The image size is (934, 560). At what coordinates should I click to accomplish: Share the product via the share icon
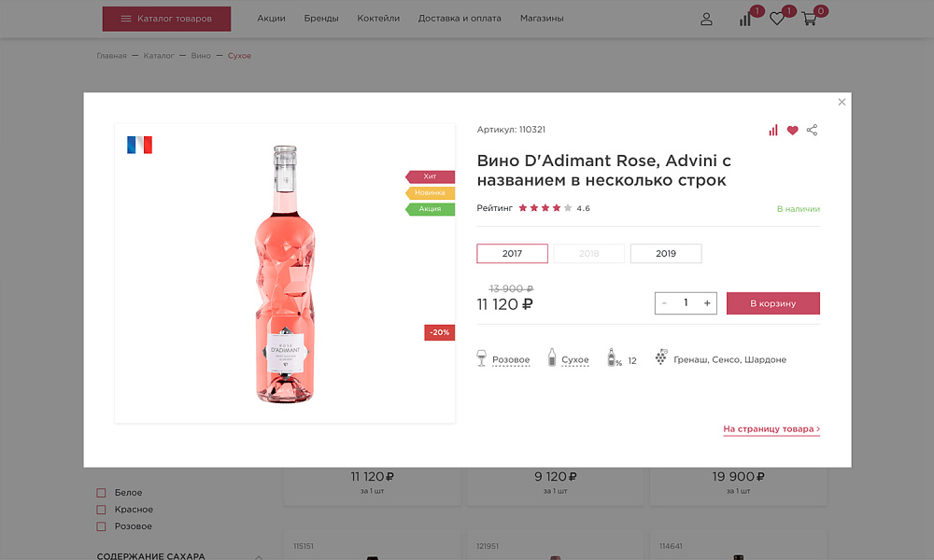point(812,130)
